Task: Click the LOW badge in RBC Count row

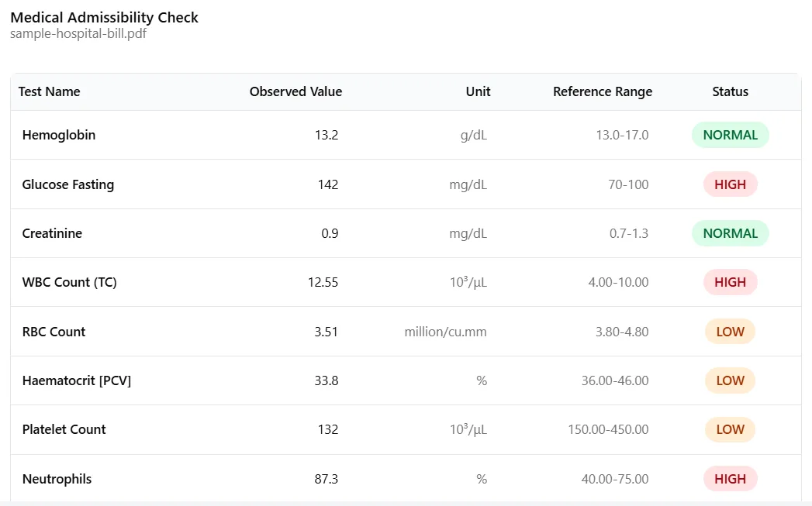Action: click(x=730, y=332)
